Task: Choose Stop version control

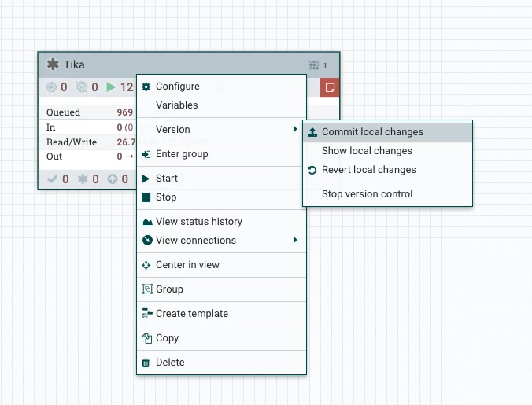Action: click(387, 194)
